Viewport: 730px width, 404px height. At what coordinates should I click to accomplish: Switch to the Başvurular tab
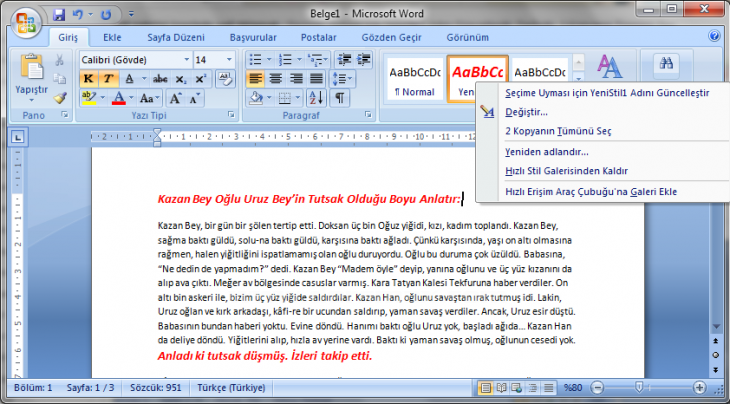pyautogui.click(x=253, y=38)
